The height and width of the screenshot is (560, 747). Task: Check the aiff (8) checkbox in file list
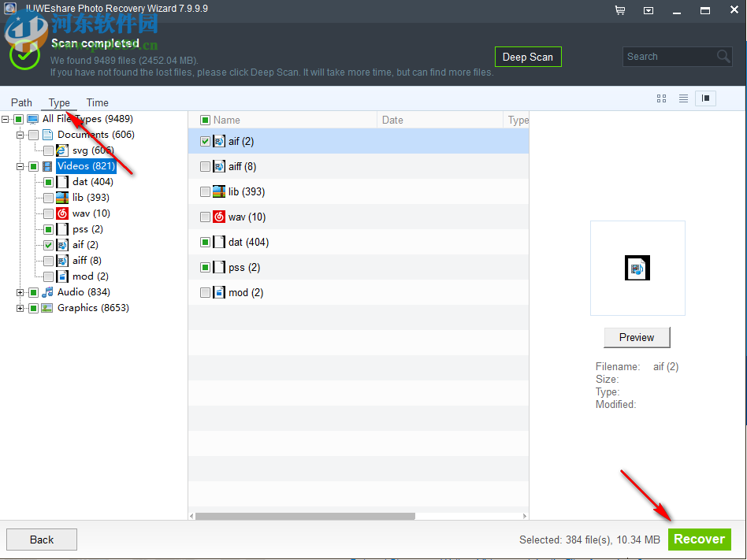pos(206,166)
